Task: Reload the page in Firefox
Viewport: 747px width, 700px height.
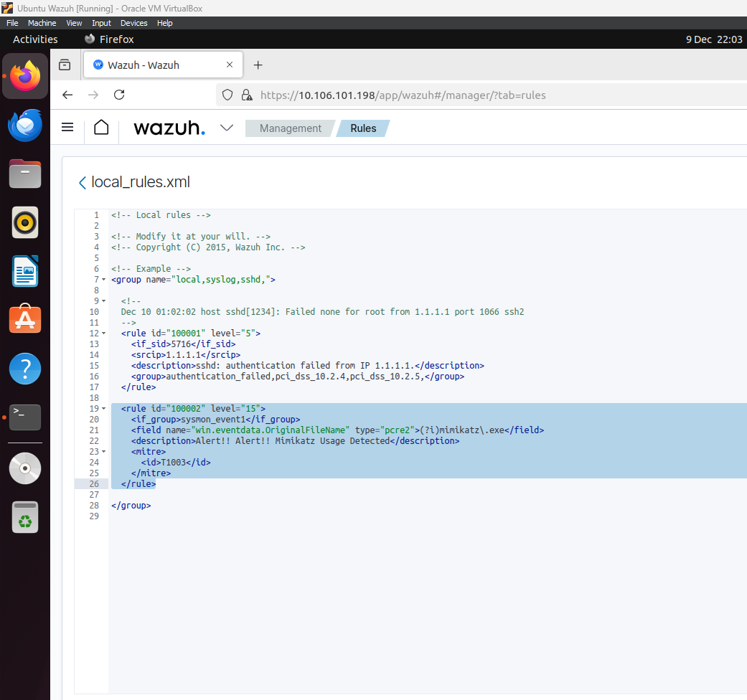Action: point(120,95)
